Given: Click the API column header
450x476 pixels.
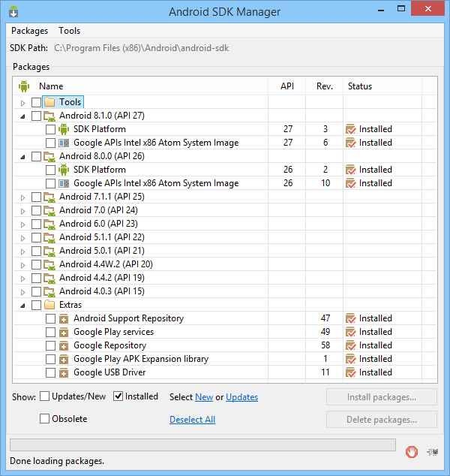Looking at the screenshot, I should pos(287,86).
